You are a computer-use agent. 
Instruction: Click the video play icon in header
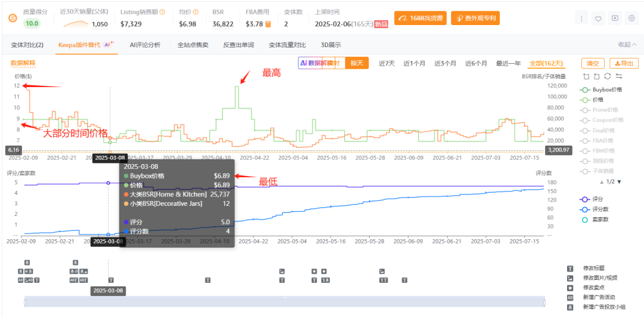coord(615,18)
